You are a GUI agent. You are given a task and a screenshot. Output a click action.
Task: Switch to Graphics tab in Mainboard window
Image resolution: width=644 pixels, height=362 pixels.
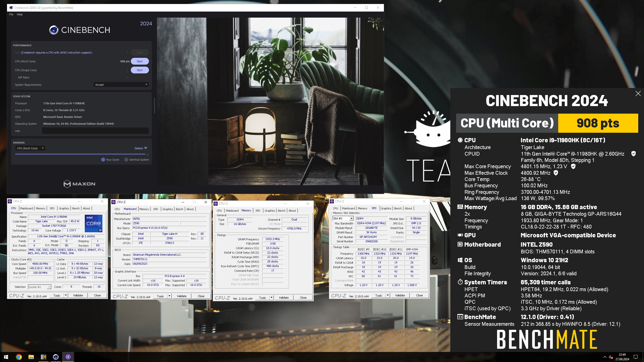(168, 209)
